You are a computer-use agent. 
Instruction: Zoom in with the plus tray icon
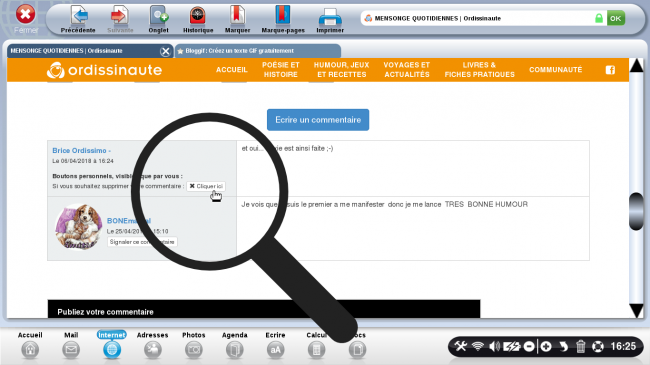click(x=546, y=346)
